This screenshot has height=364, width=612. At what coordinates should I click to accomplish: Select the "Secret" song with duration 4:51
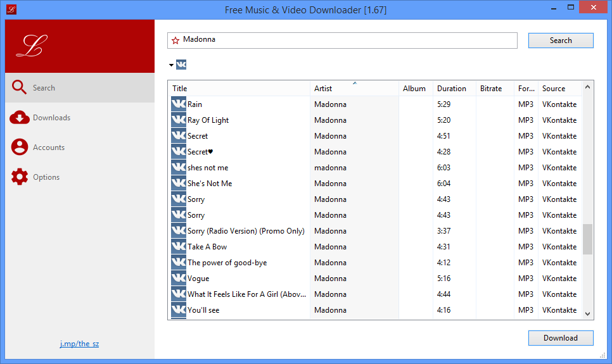198,135
